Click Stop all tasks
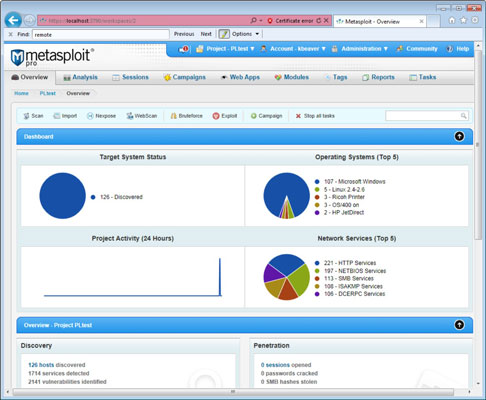This screenshot has height=400, width=486. click(x=315, y=116)
